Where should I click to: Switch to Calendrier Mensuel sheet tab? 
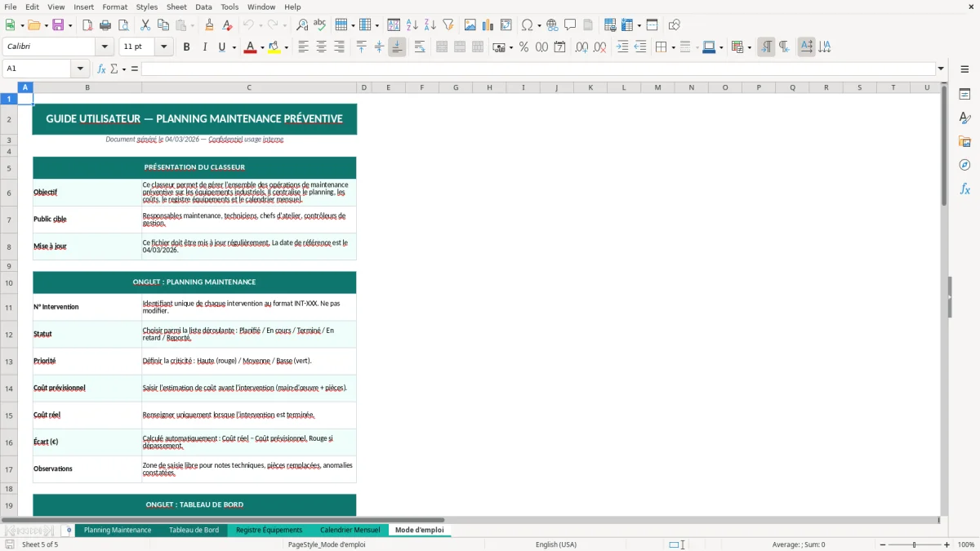[x=350, y=530]
